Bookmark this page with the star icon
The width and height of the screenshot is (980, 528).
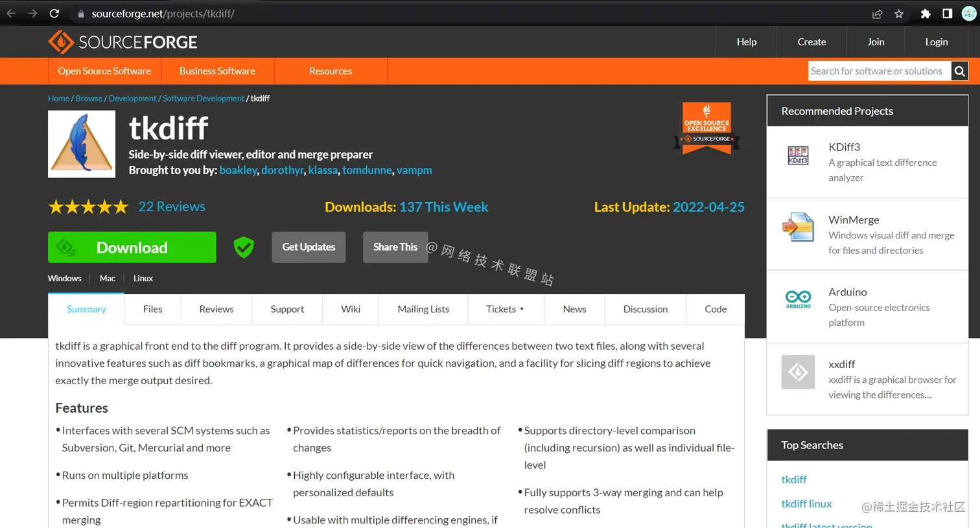pos(899,14)
